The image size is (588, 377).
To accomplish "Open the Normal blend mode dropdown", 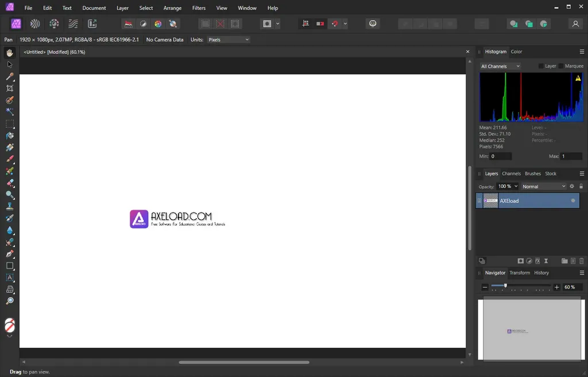I will coord(544,186).
